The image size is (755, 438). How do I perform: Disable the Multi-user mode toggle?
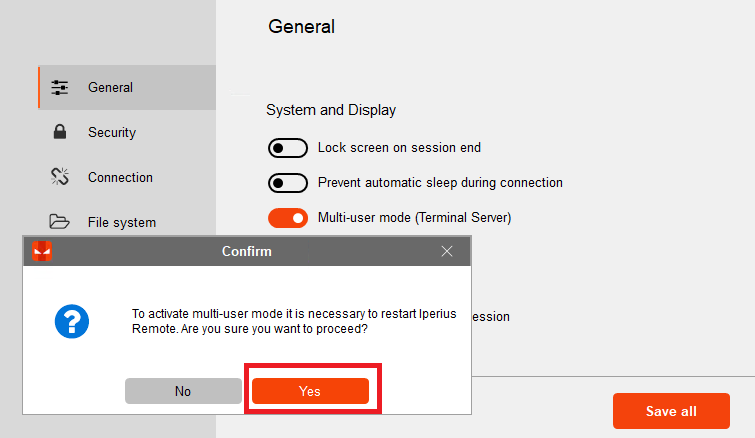click(288, 218)
